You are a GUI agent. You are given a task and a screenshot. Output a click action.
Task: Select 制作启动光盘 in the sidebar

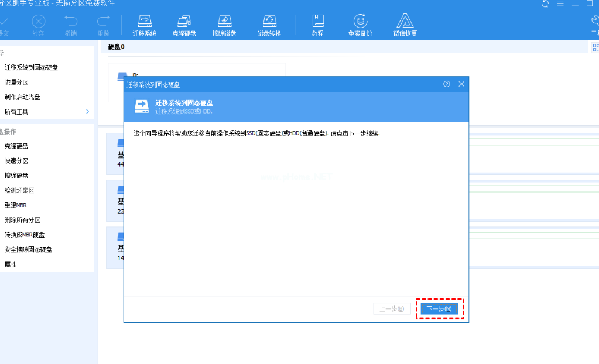22,97
